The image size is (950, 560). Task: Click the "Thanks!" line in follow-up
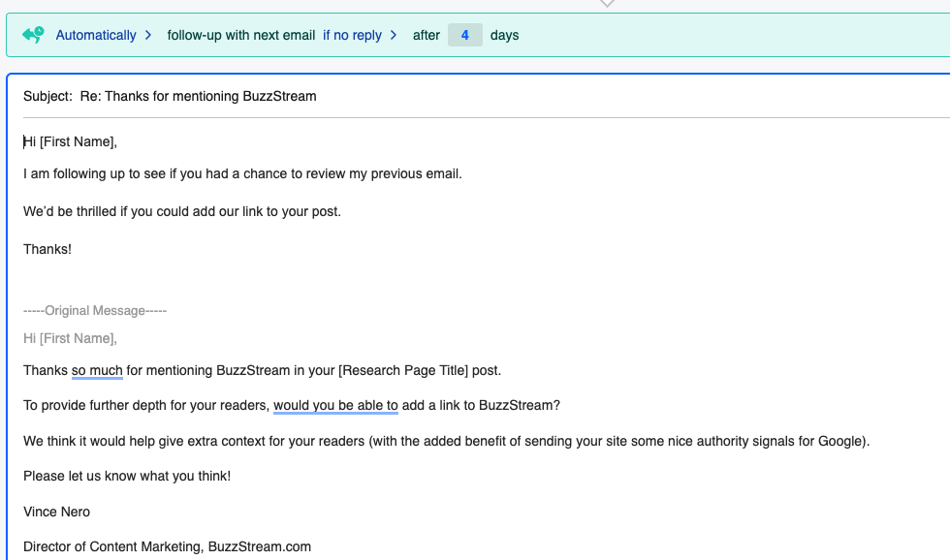[x=47, y=249]
